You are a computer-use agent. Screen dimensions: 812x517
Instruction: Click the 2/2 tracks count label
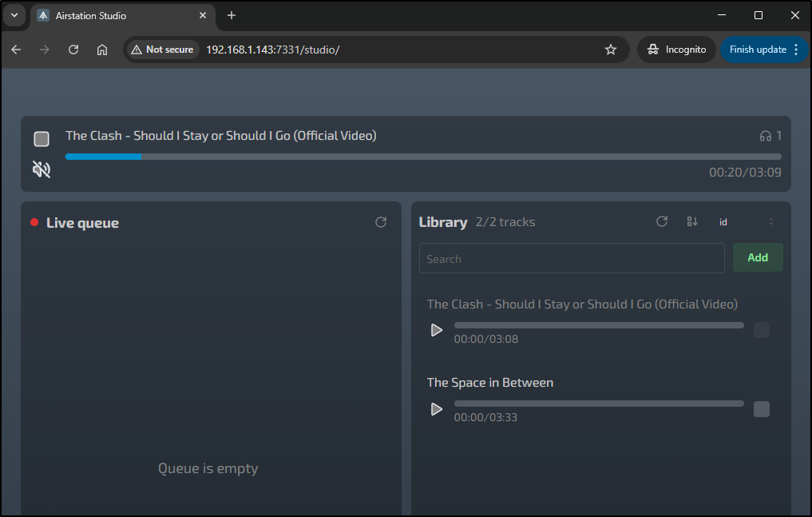tap(505, 221)
